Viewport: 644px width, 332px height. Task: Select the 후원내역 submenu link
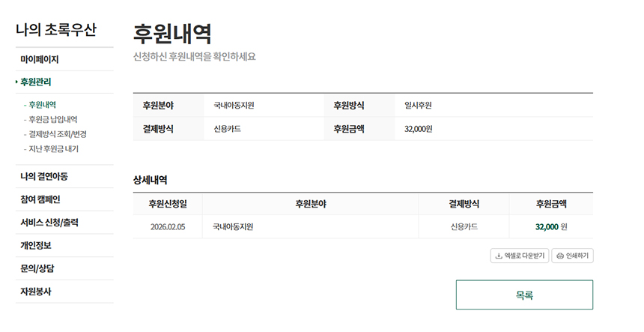click(x=42, y=105)
